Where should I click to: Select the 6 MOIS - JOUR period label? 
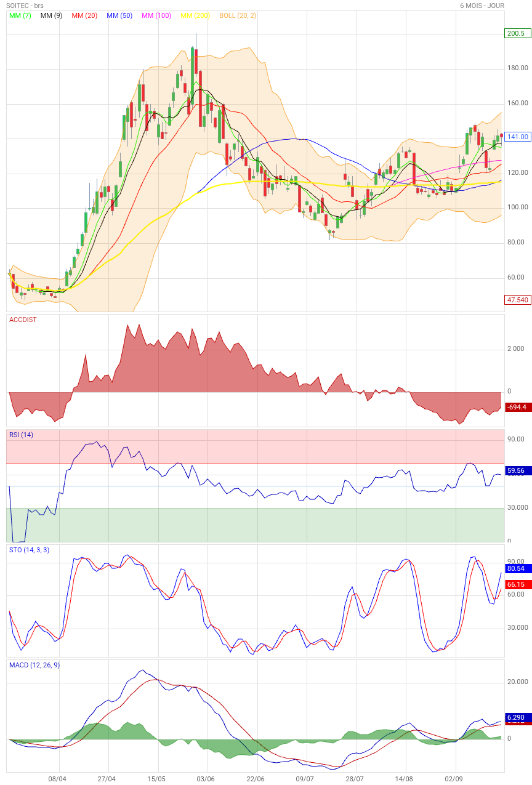[x=482, y=6]
